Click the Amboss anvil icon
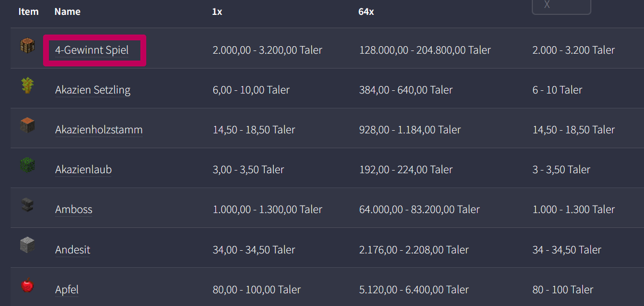Screen dimensions: 644x306 click(27, 205)
